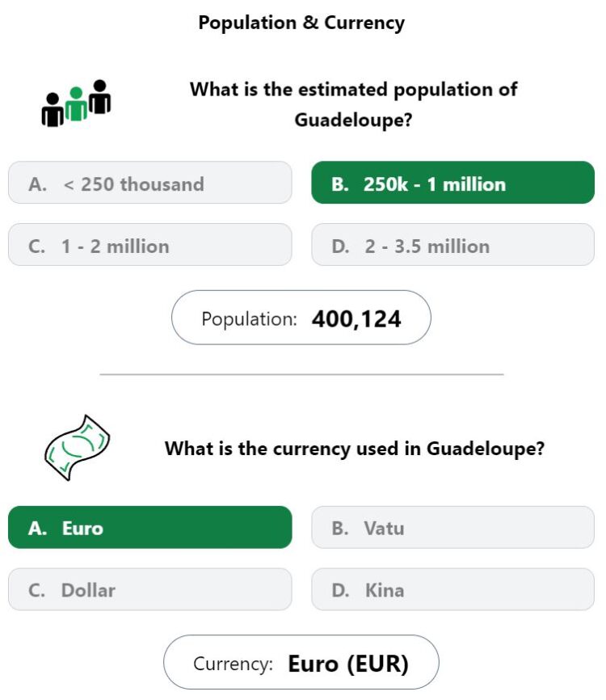Click the tallest black figure in the people icon

click(100, 97)
